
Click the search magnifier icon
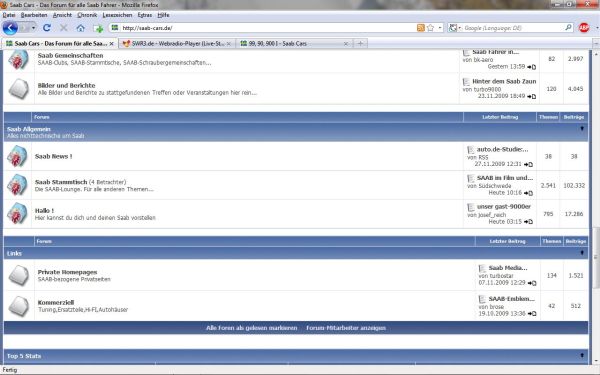568,28
